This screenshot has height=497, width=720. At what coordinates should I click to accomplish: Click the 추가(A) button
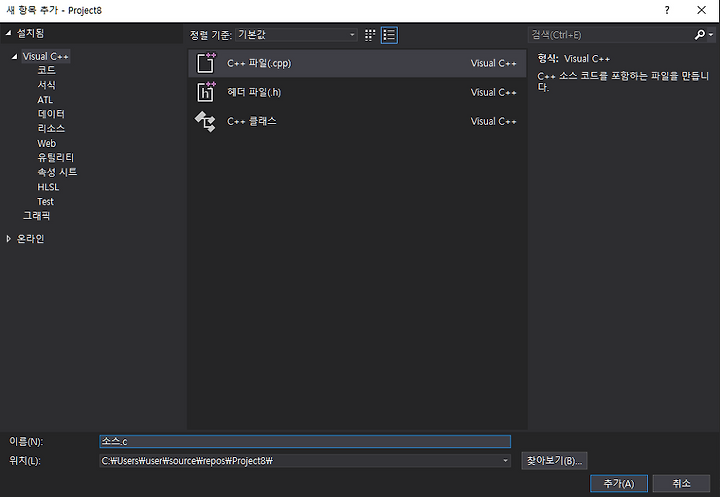pos(619,483)
